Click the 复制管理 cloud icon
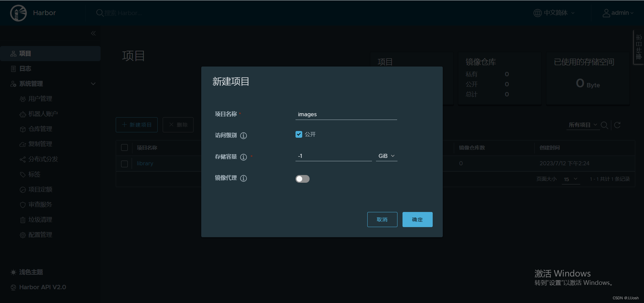644x303 pixels. (23, 144)
